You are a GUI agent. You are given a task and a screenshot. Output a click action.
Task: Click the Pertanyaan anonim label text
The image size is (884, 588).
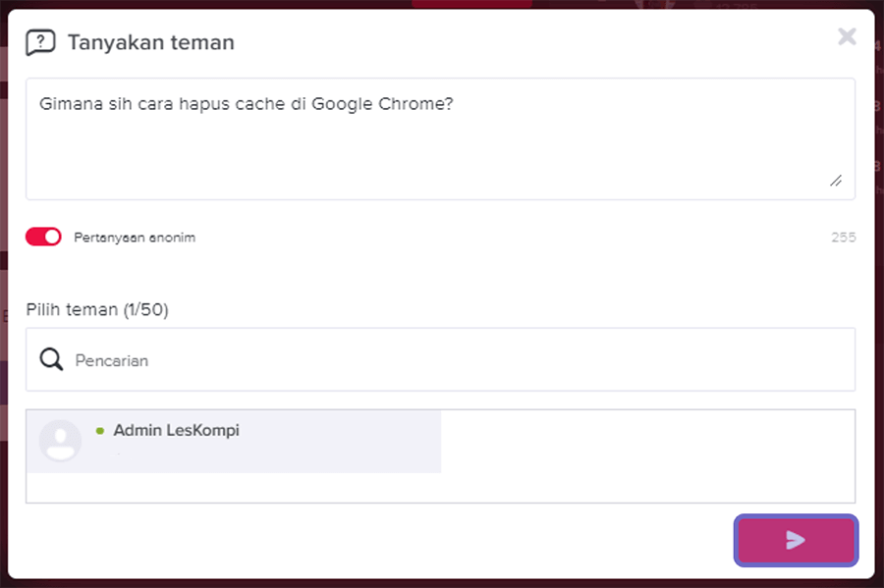(135, 238)
